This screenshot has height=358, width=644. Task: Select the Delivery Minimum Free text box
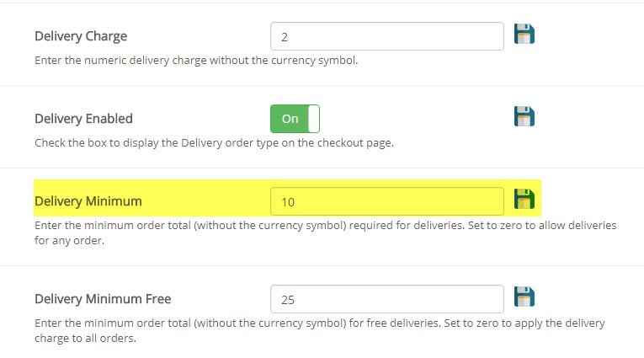tap(386, 299)
